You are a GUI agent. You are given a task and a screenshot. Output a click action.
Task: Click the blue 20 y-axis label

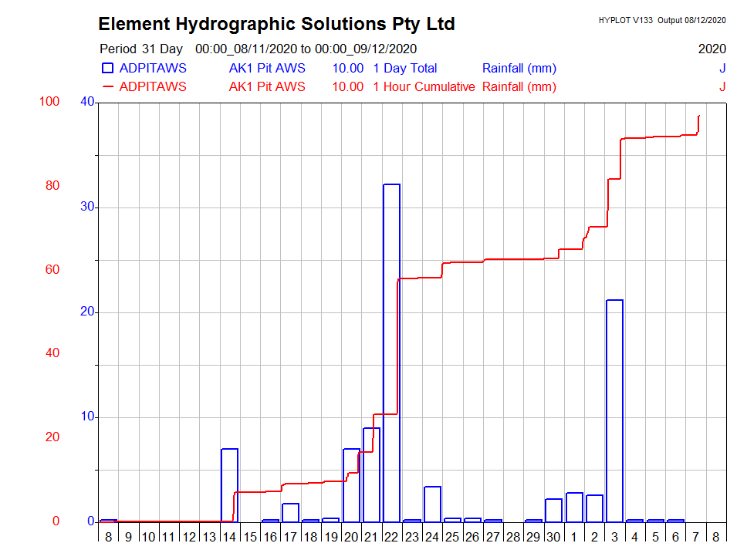pos(86,312)
